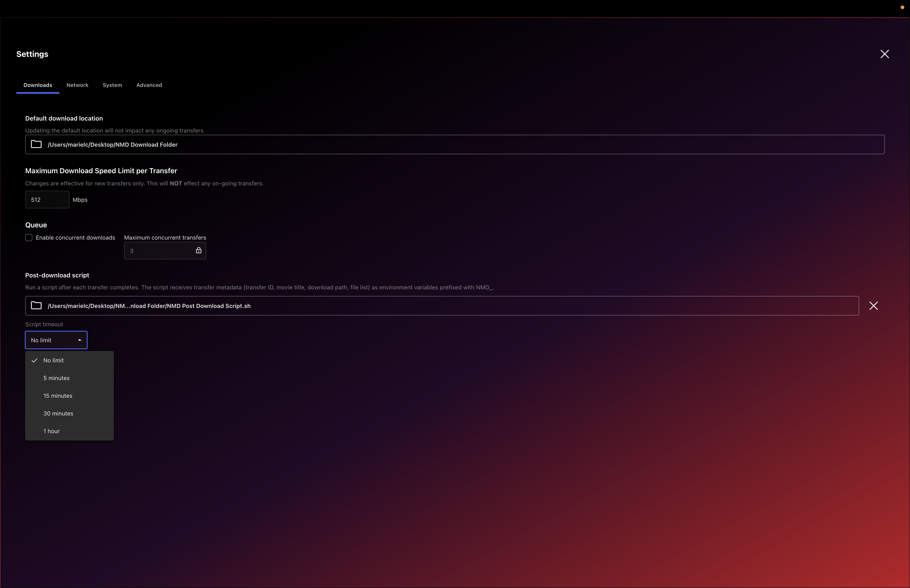Screen dimensions: 910x588
Task: Open the Advanced settings tab
Action: (x=149, y=85)
